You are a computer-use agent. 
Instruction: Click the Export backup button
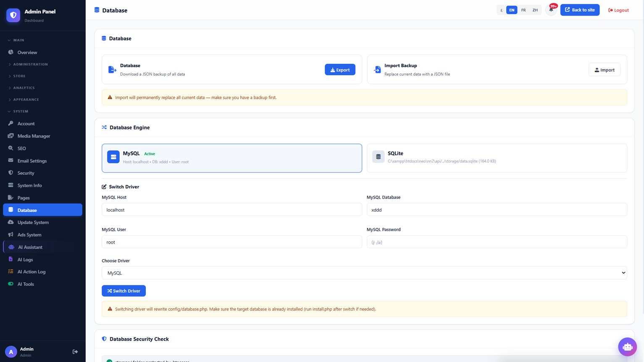coord(340,70)
